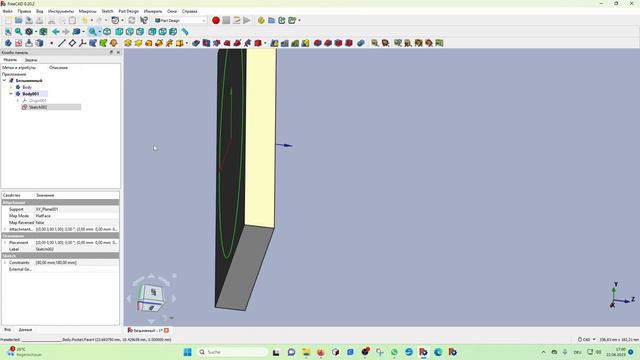The image size is (640, 360).
Task: Open the additive primitive dropdown arrow
Action: click(187, 43)
